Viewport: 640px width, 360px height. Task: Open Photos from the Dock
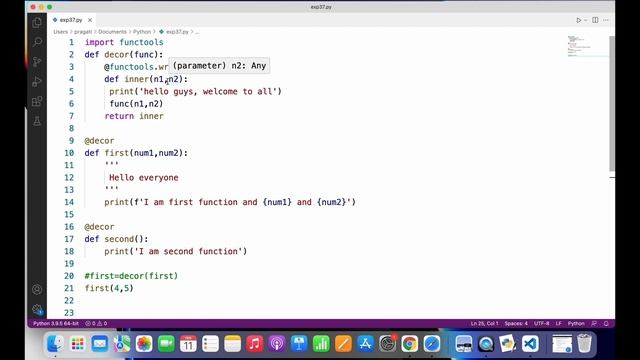[x=144, y=343]
